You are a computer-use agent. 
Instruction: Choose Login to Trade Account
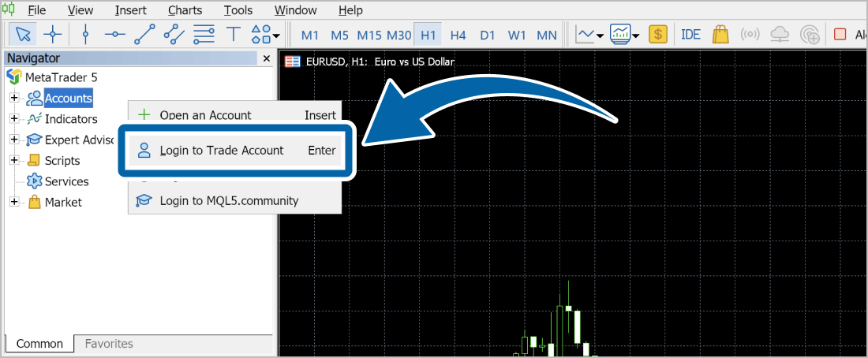(x=235, y=151)
